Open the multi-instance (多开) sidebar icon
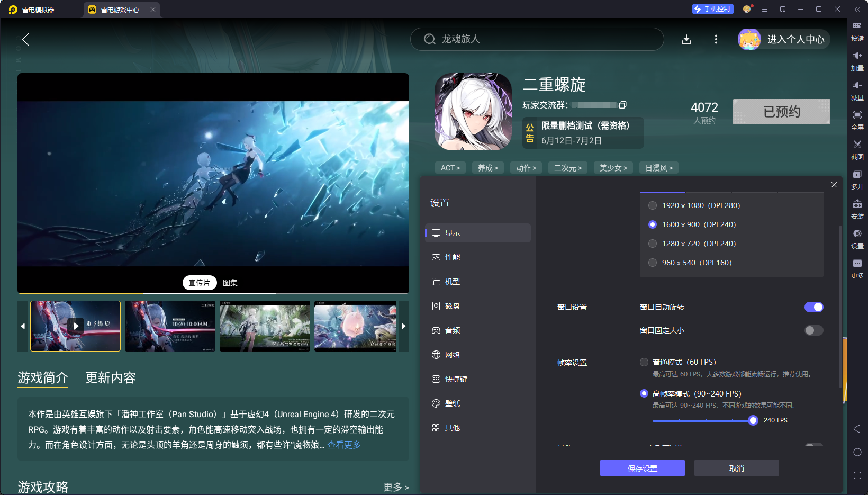This screenshot has width=868, height=495. pyautogui.click(x=857, y=175)
